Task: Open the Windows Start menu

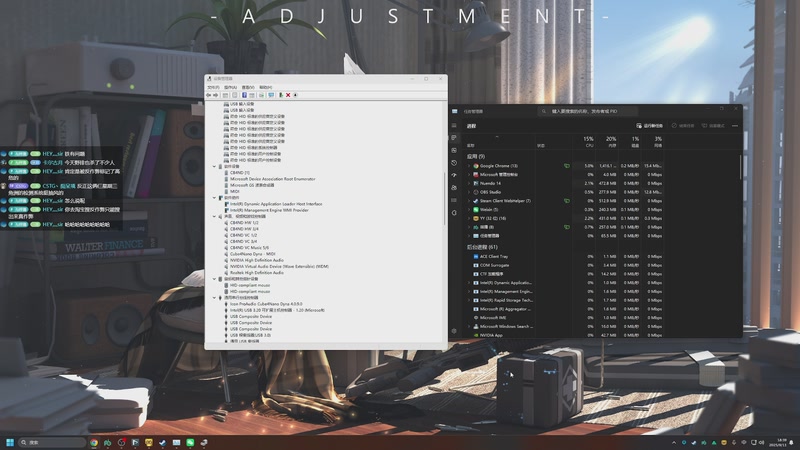Action: pyautogui.click(x=10, y=442)
